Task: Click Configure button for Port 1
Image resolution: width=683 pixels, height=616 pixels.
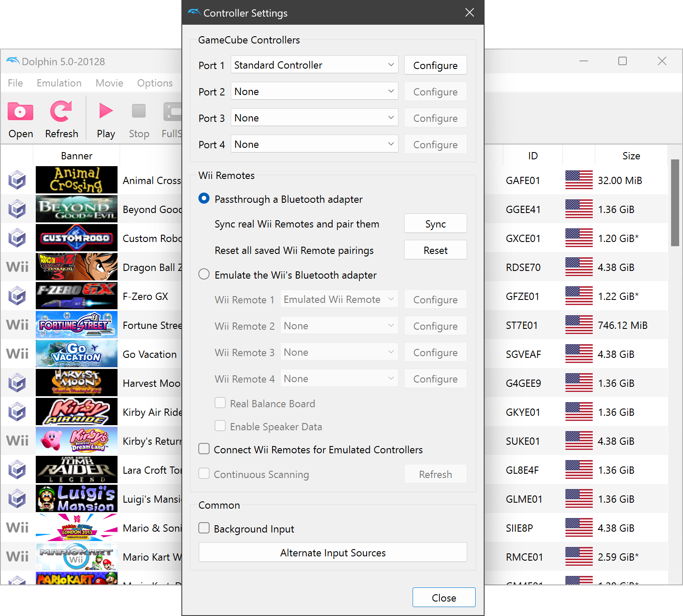Action: [435, 65]
